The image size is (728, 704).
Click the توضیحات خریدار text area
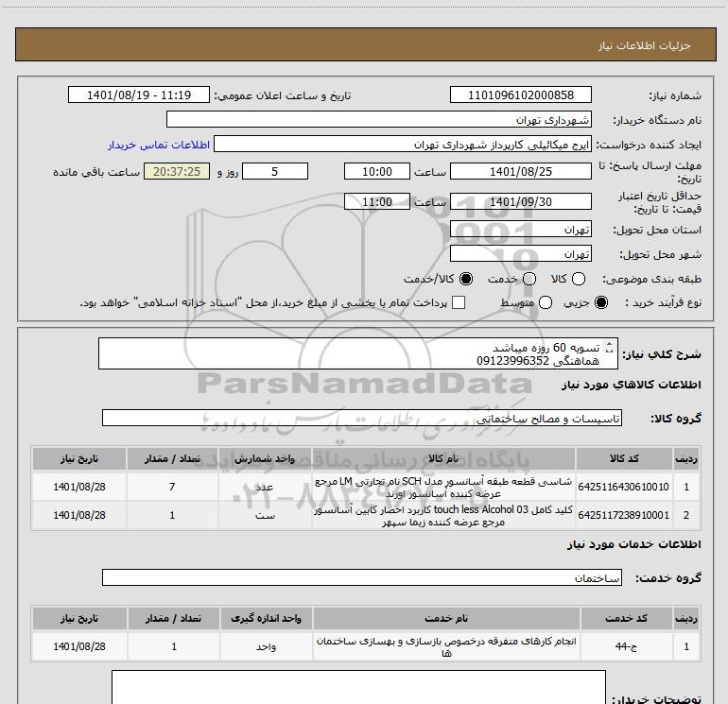[358, 687]
